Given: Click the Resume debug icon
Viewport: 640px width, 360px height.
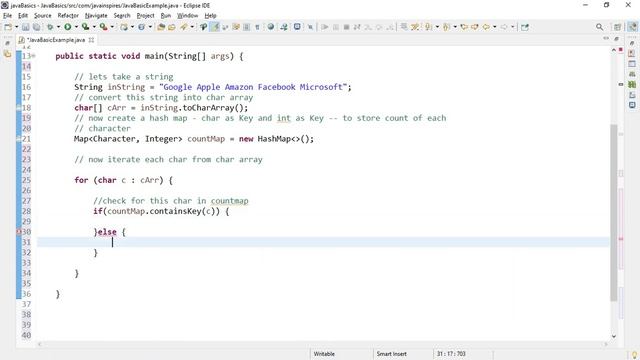Looking at the screenshot, I should click(325, 27).
